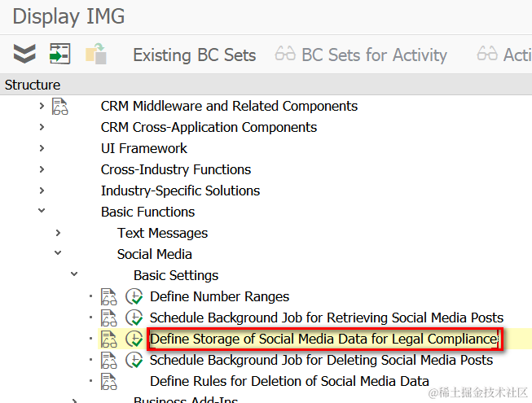
Task: Collapse the Social Media node
Action: pos(58,253)
